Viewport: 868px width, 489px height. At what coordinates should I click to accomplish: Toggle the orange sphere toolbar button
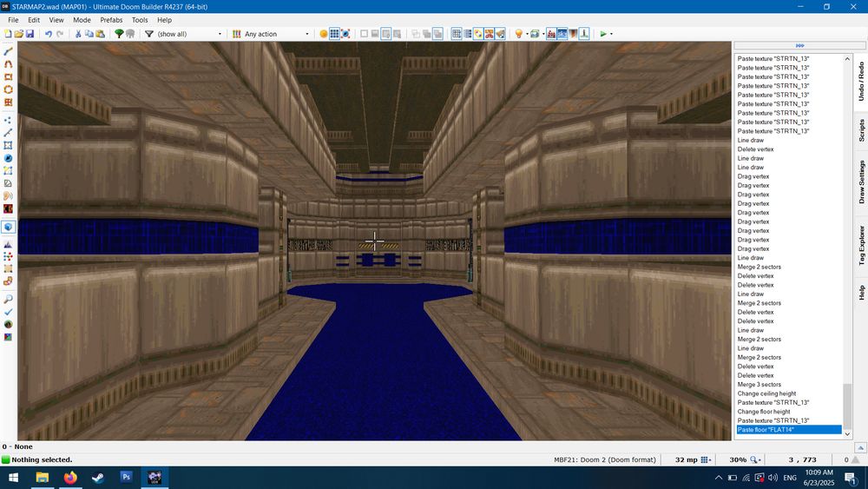point(324,34)
